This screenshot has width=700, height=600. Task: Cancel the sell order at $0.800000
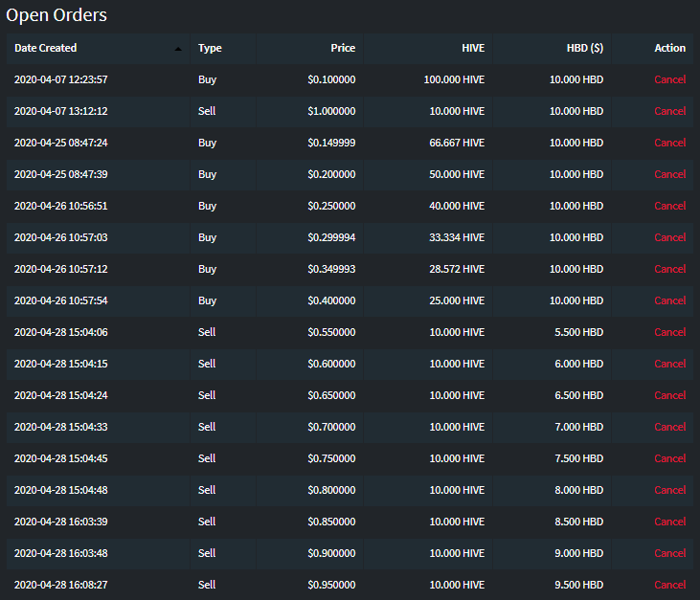click(669, 490)
